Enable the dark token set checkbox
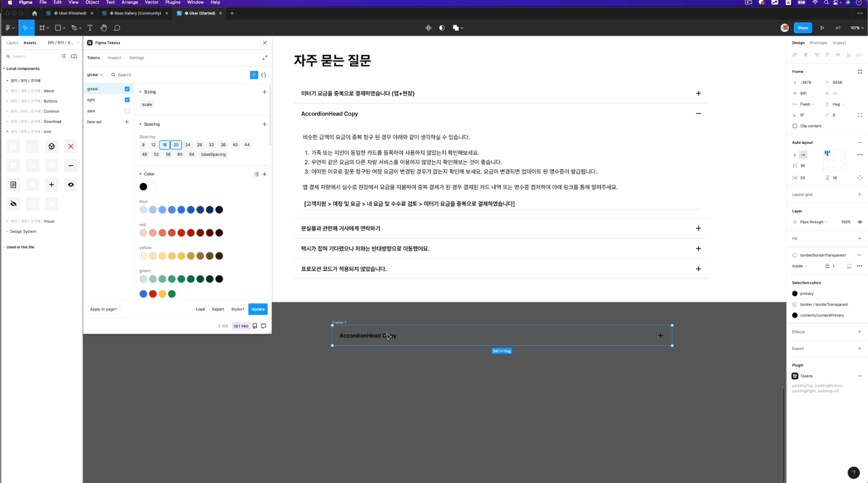Viewport: 868px width, 483px height. coord(127,111)
